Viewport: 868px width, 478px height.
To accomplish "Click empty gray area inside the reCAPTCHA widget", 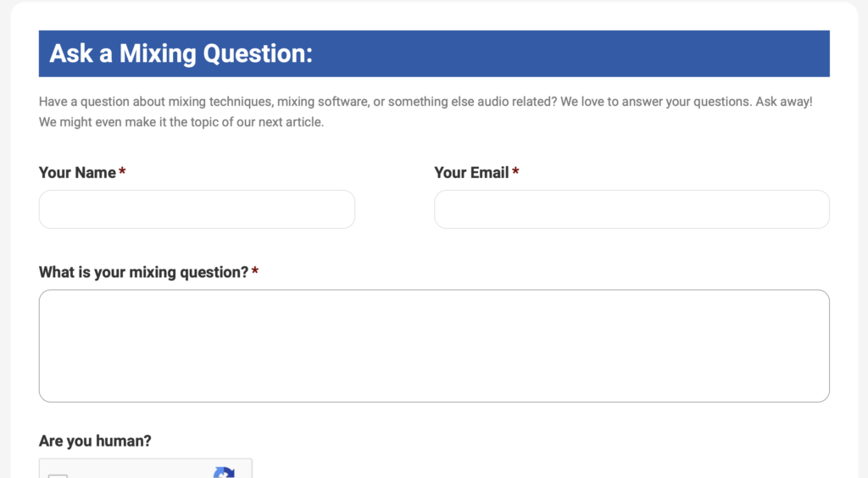I will [x=138, y=471].
